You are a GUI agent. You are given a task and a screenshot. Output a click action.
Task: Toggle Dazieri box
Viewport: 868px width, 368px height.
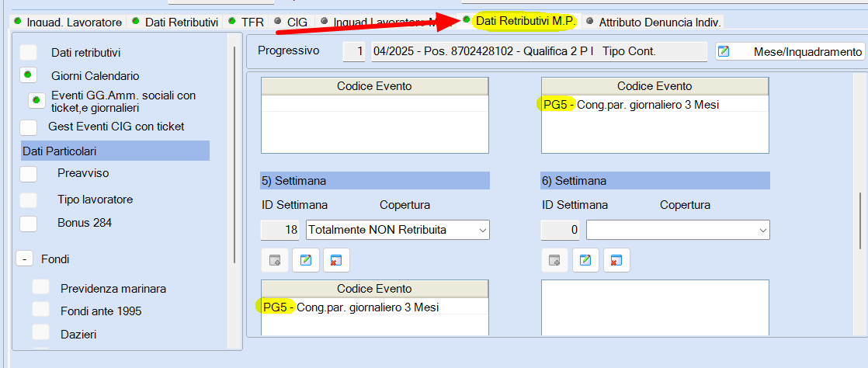click(x=40, y=332)
